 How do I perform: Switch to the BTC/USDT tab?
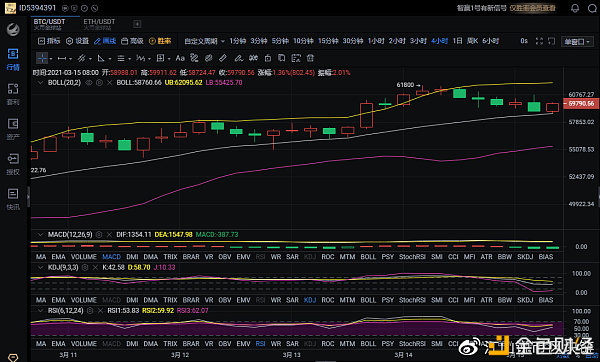pos(49,24)
